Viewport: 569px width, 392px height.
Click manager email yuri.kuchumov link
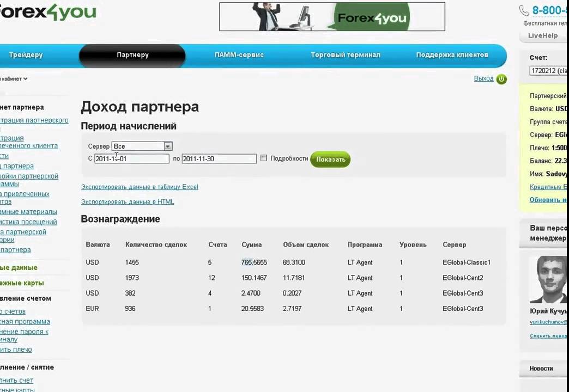click(549, 322)
